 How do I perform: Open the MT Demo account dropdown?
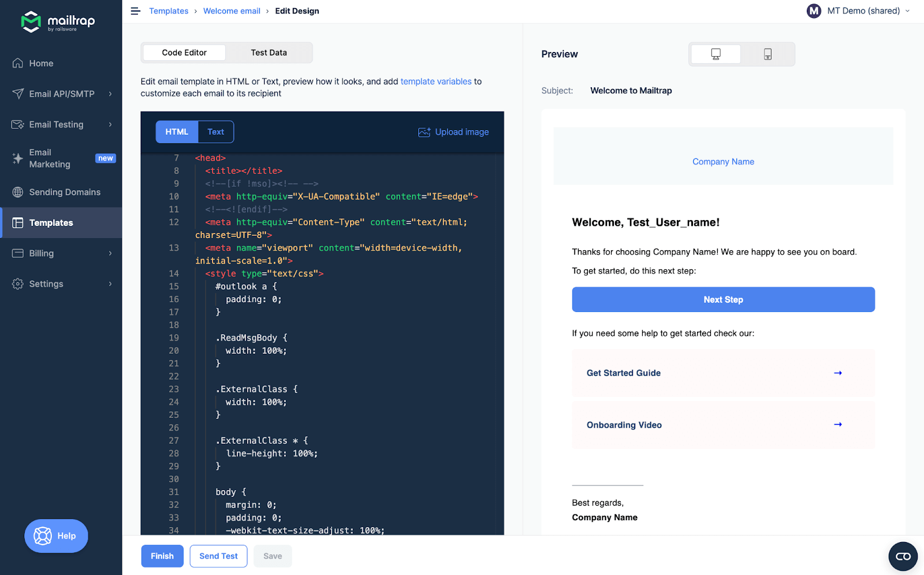859,10
